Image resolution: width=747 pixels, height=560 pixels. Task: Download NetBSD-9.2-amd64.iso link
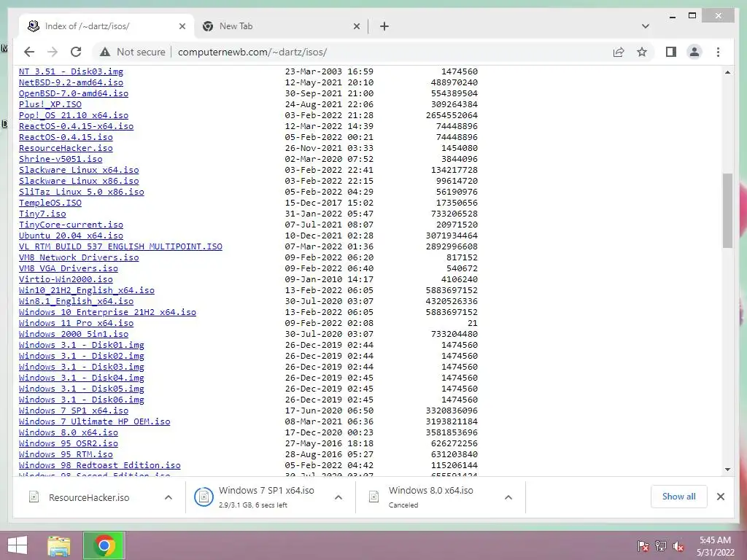tap(71, 82)
